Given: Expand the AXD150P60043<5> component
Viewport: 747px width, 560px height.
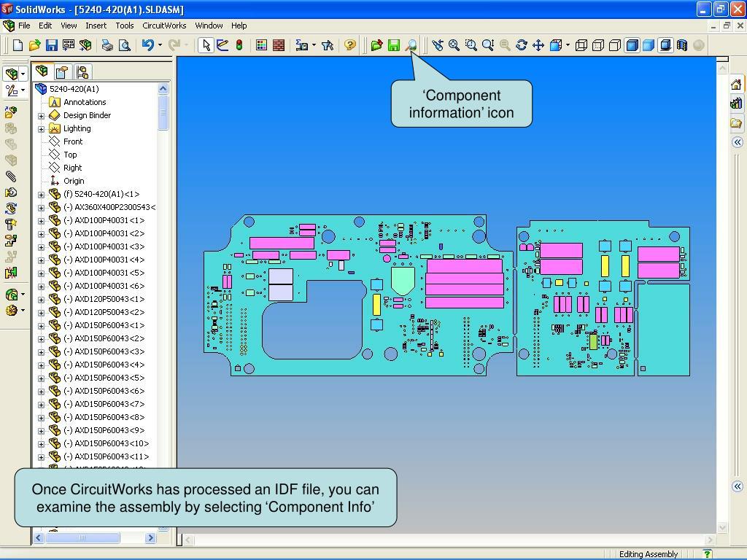Looking at the screenshot, I should [x=41, y=378].
